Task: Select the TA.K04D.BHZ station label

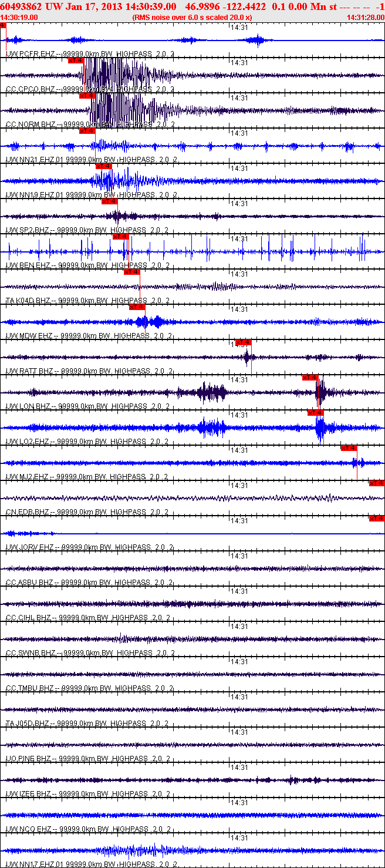Action: (x=87, y=301)
